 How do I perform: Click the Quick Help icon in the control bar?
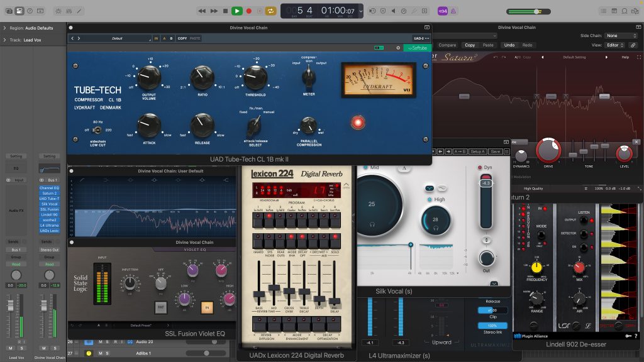(30, 11)
